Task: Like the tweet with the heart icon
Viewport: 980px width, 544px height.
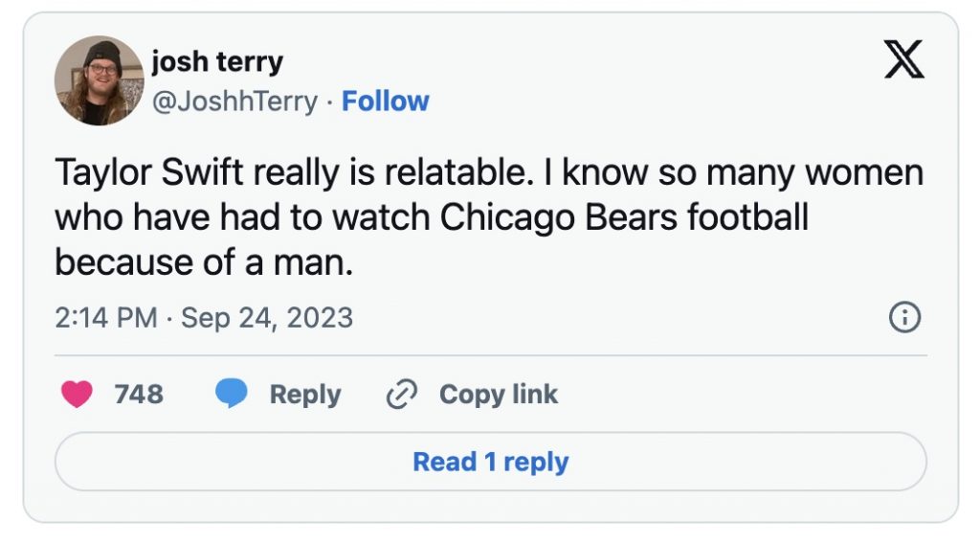Action: [77, 395]
